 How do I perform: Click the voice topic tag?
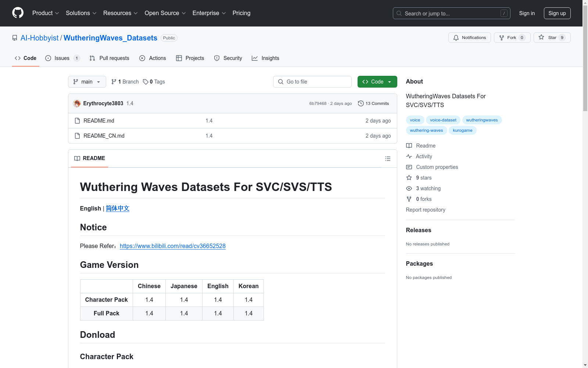[415, 120]
